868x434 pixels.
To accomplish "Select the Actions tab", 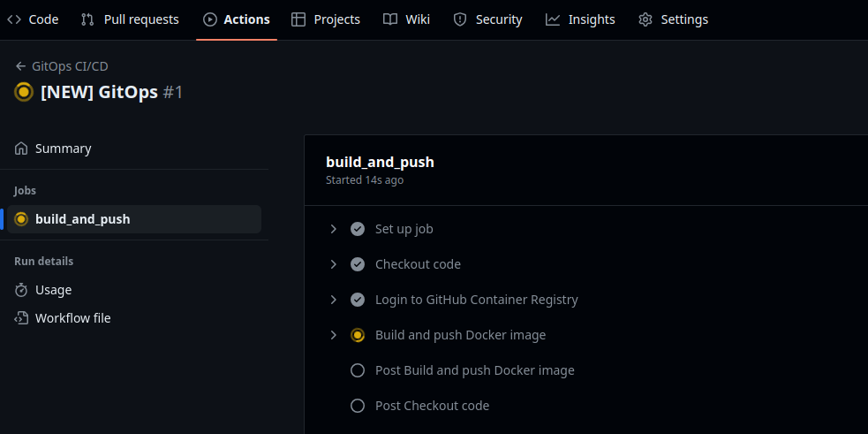I will (x=237, y=19).
